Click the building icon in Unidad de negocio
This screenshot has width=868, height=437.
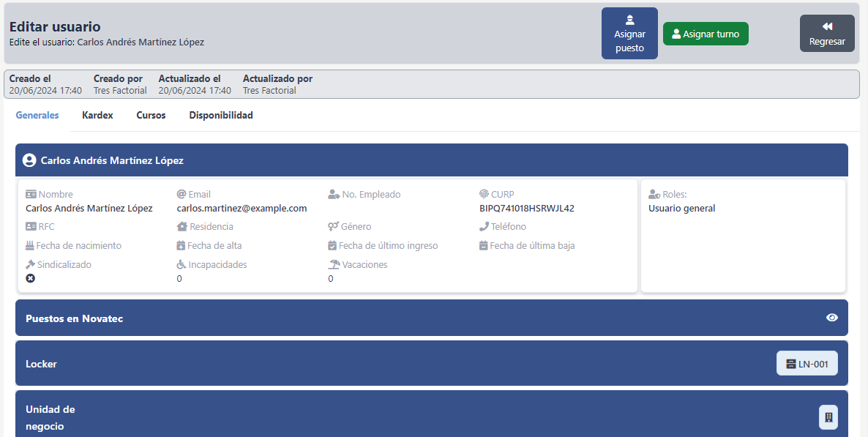point(828,417)
